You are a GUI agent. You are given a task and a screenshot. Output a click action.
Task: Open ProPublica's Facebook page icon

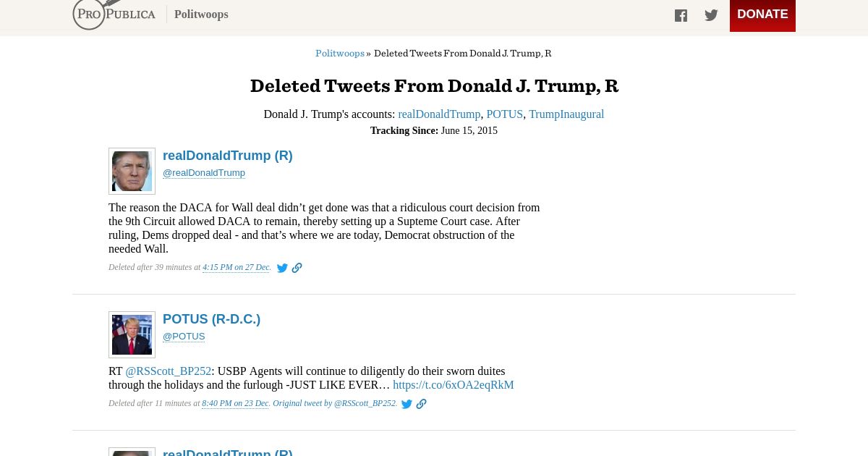point(681,15)
